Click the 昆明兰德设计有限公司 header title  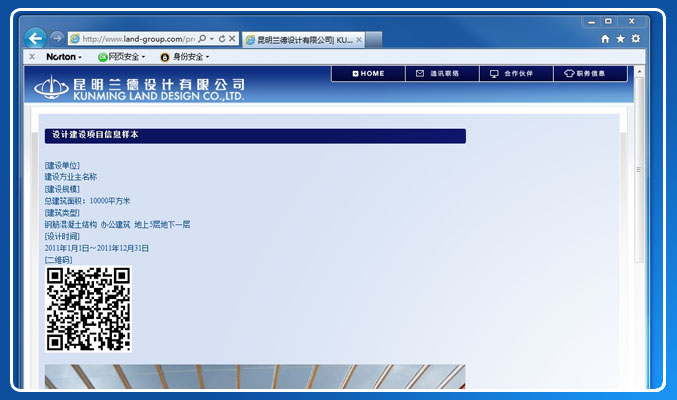coord(159,85)
